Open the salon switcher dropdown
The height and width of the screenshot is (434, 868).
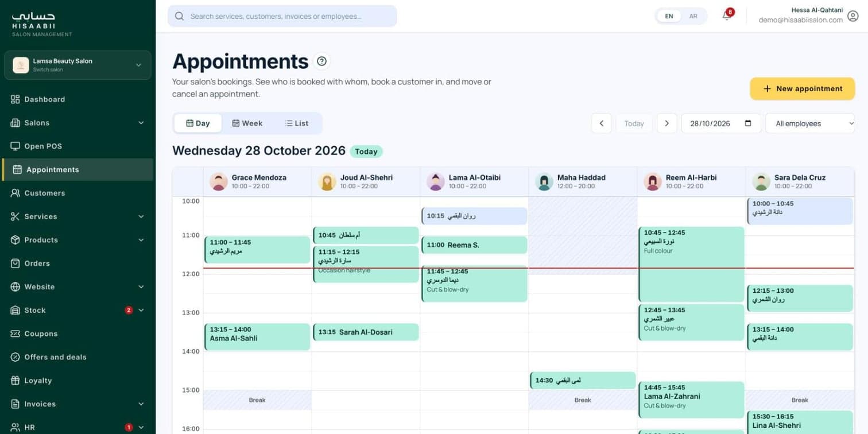pos(77,65)
